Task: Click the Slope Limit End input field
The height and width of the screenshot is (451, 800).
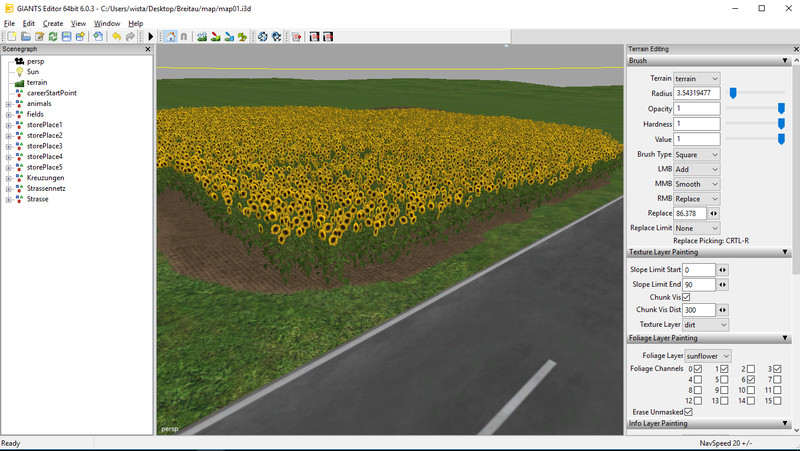Action: pyautogui.click(x=699, y=285)
